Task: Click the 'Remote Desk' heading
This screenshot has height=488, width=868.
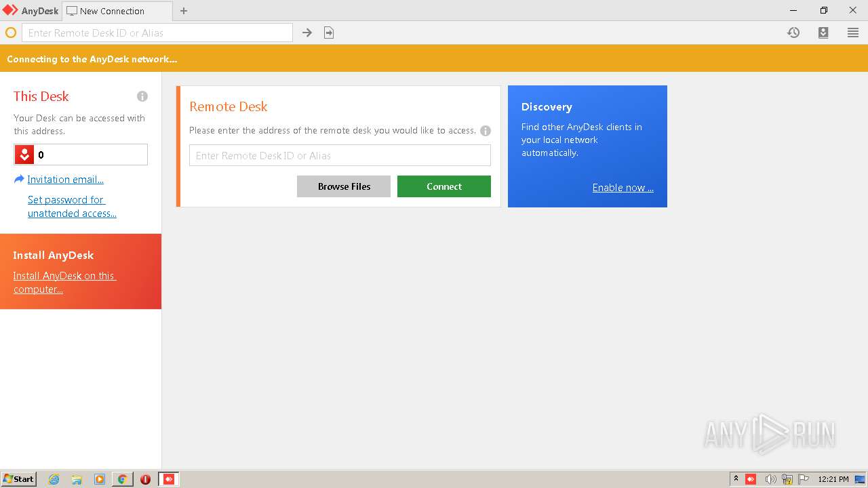Action: 229,106
